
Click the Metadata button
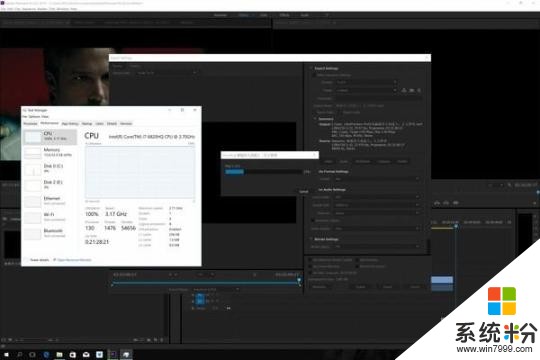[319, 287]
